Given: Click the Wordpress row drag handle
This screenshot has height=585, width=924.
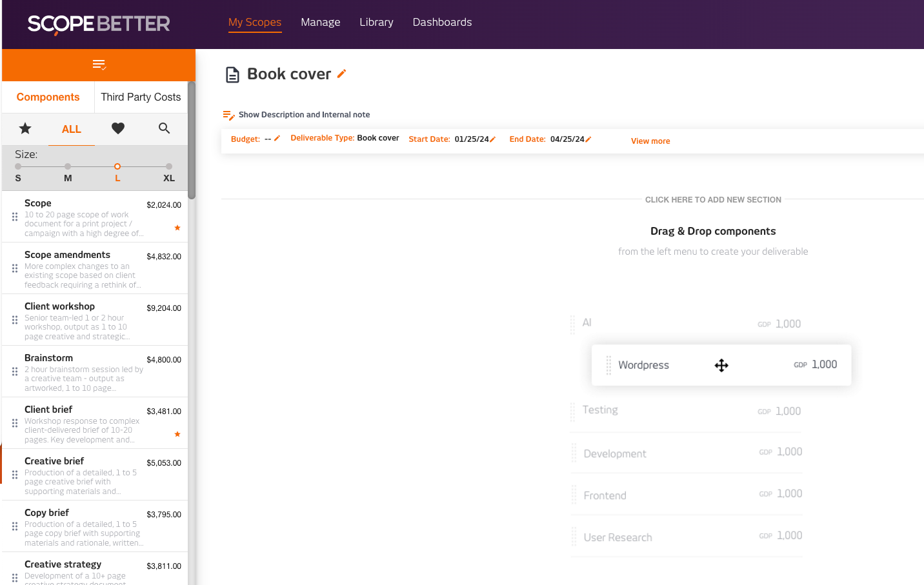Looking at the screenshot, I should pos(608,365).
